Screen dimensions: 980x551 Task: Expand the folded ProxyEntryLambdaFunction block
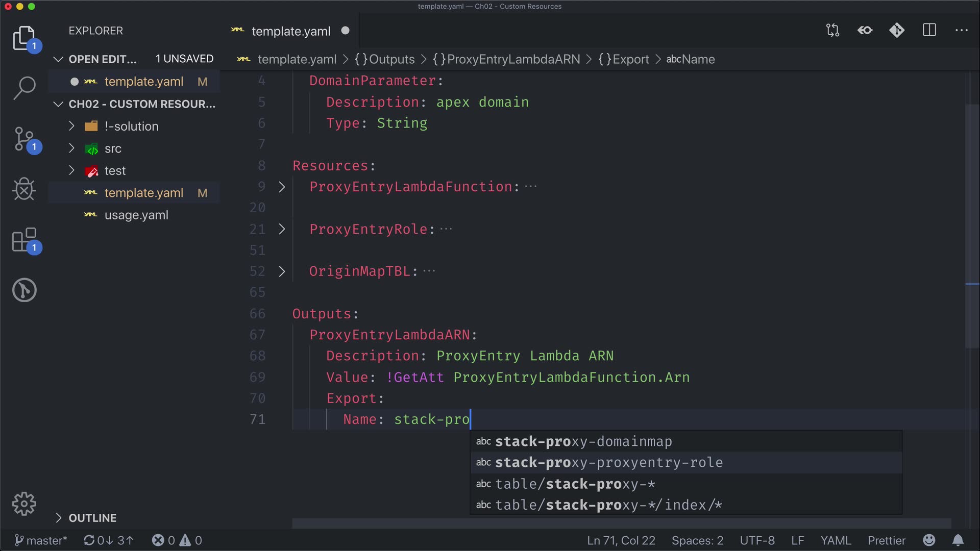(282, 187)
